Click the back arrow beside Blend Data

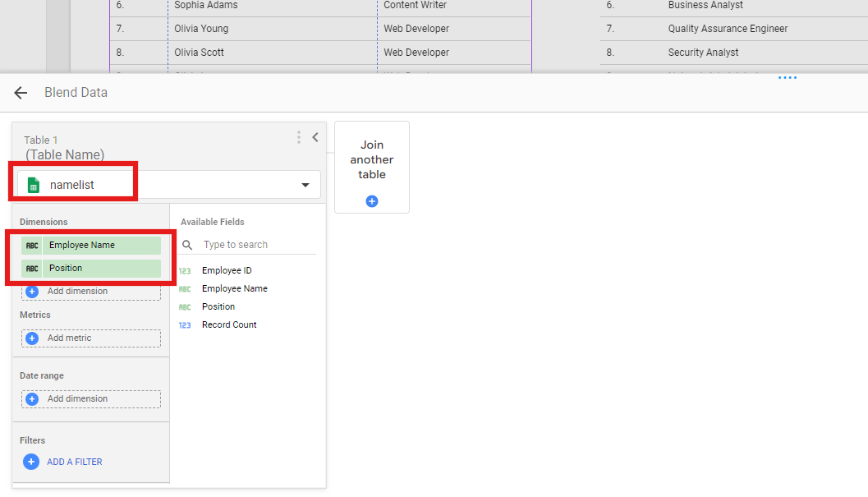(x=21, y=93)
